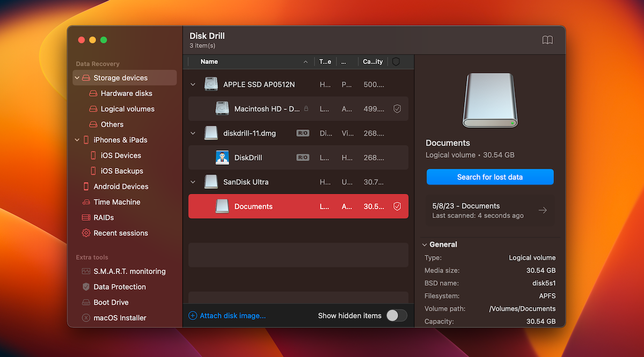
Task: Click the R/O badge on diskdrill-11.dmg
Action: [x=303, y=133]
